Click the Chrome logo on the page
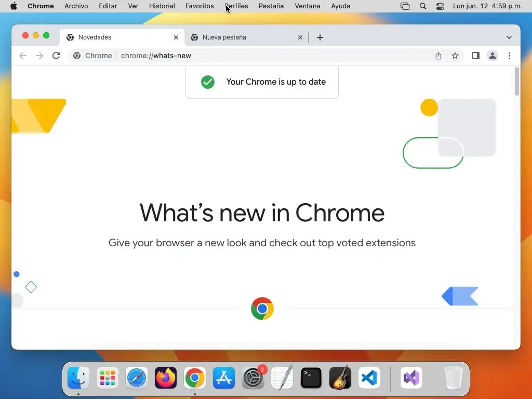 pyautogui.click(x=262, y=309)
